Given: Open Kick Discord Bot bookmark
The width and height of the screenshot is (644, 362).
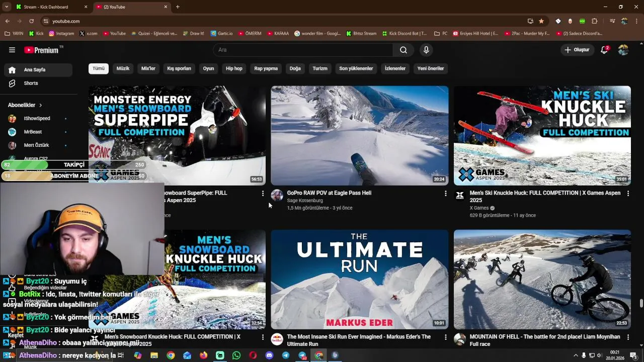Looking at the screenshot, I should (x=405, y=34).
